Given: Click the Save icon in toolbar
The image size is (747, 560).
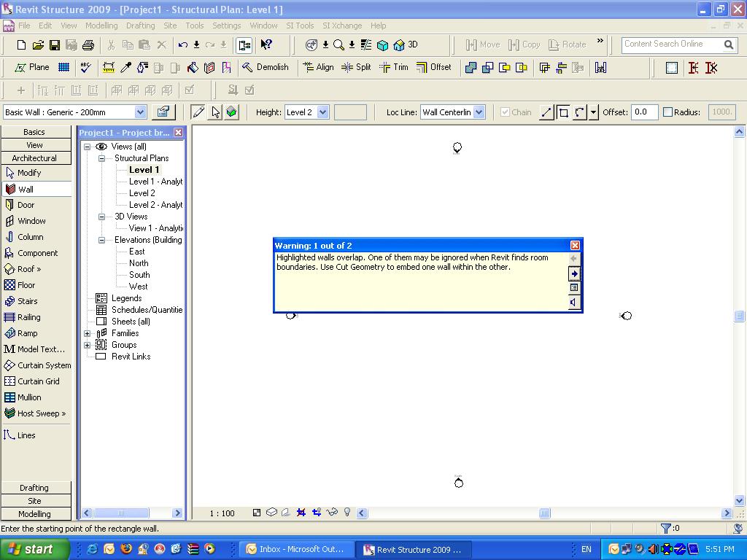Looking at the screenshot, I should point(55,45).
